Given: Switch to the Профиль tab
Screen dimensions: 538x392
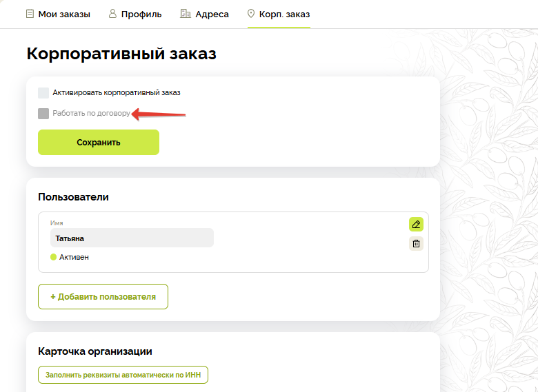Looking at the screenshot, I should tap(143, 14).
